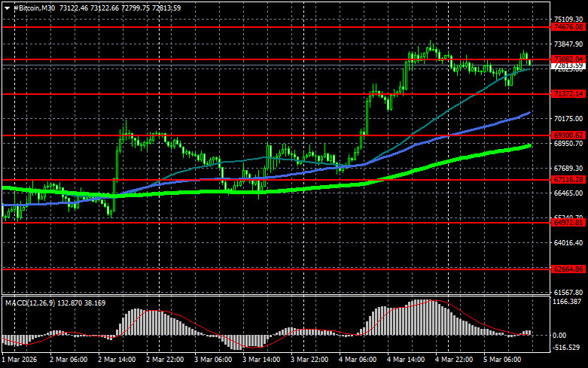The image size is (588, 368).
Task: Click the 68950.70 price scale label
Action: coord(568,144)
